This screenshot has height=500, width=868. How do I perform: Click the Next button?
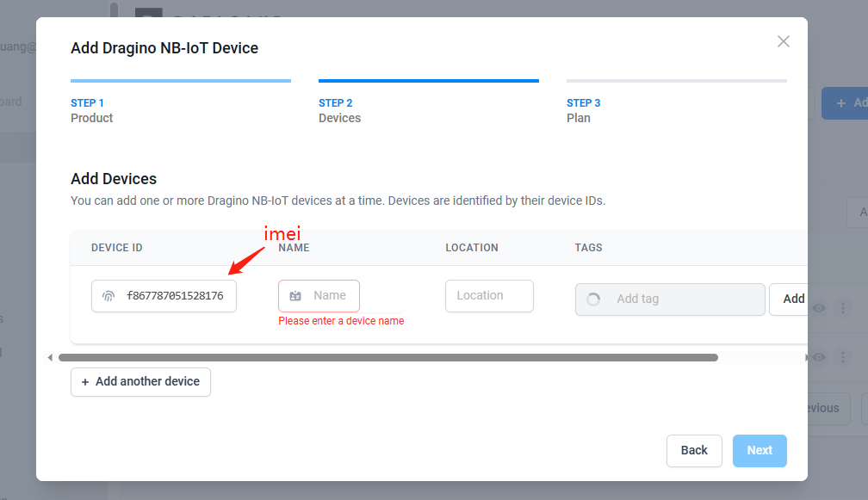[759, 450]
